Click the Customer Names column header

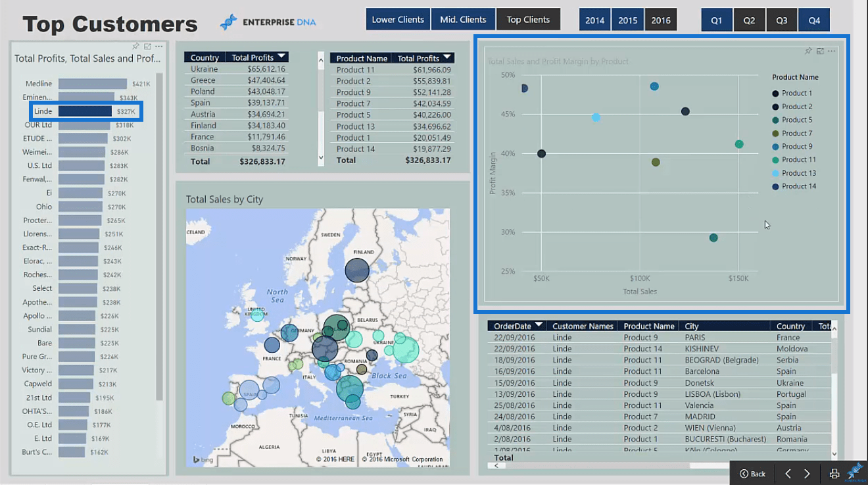(583, 326)
